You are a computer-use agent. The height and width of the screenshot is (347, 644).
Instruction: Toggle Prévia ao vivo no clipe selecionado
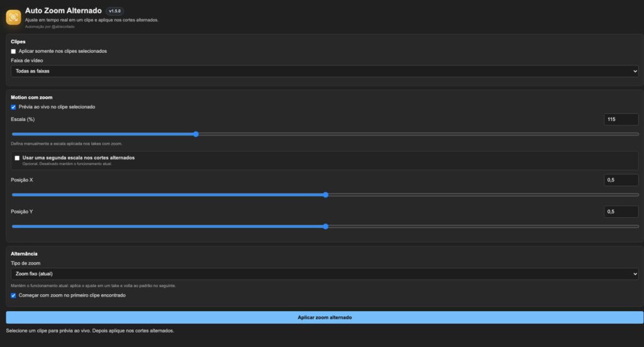14,107
